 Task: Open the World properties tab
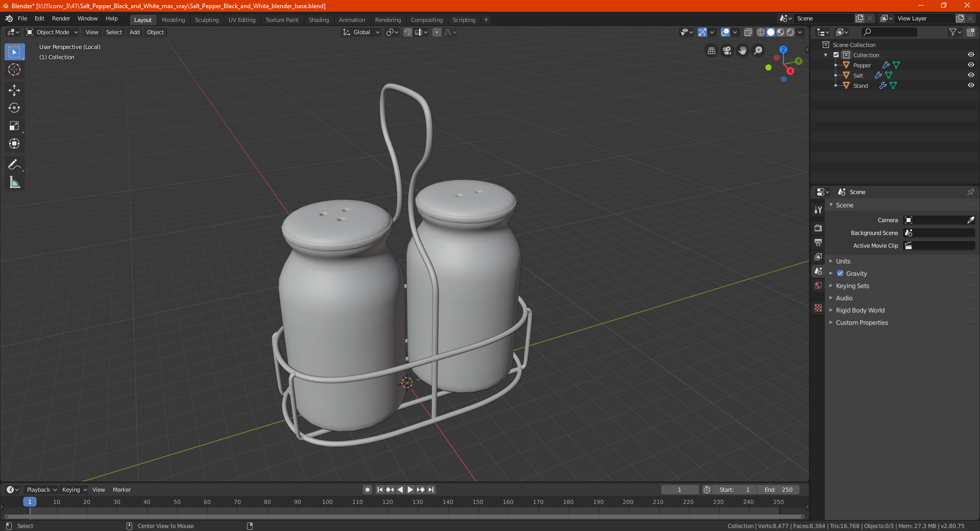pyautogui.click(x=818, y=285)
